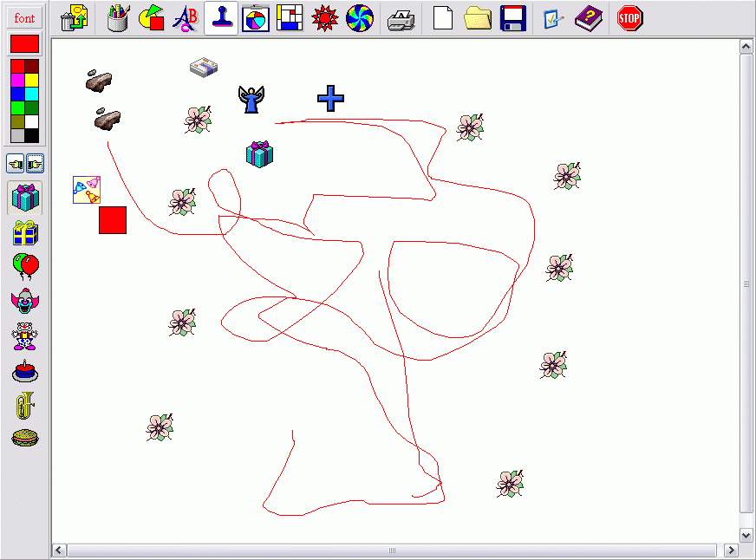Open the checklist options icon
The height and width of the screenshot is (560, 756).
click(x=553, y=19)
